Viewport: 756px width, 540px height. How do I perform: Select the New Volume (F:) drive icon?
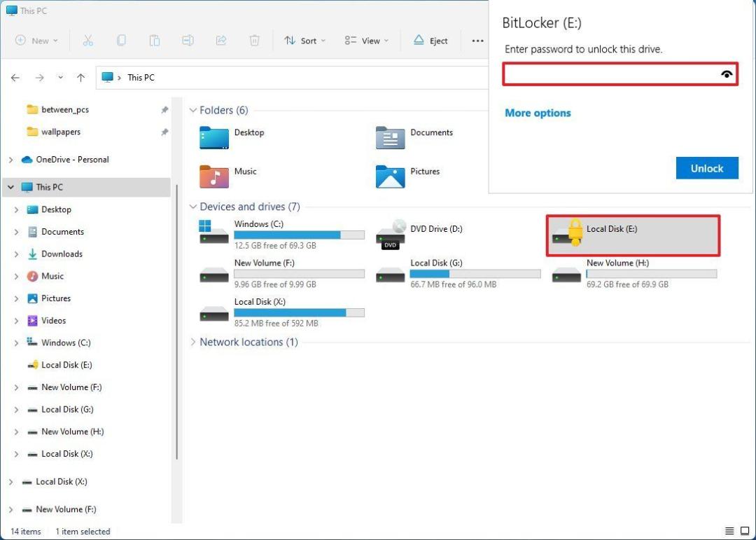(214, 276)
